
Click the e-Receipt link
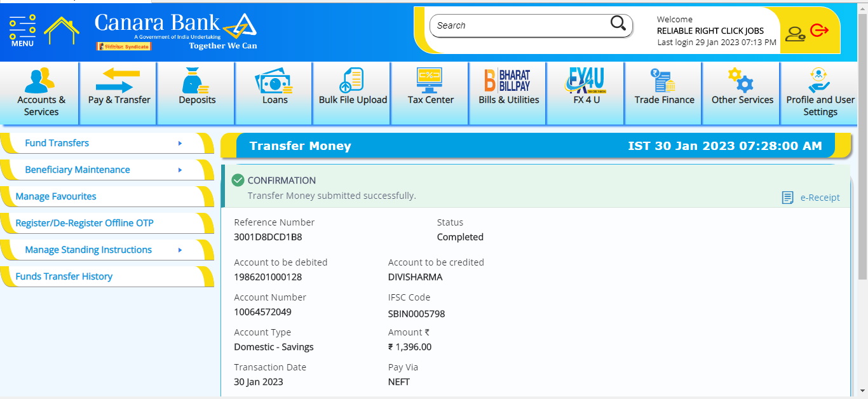pyautogui.click(x=820, y=198)
